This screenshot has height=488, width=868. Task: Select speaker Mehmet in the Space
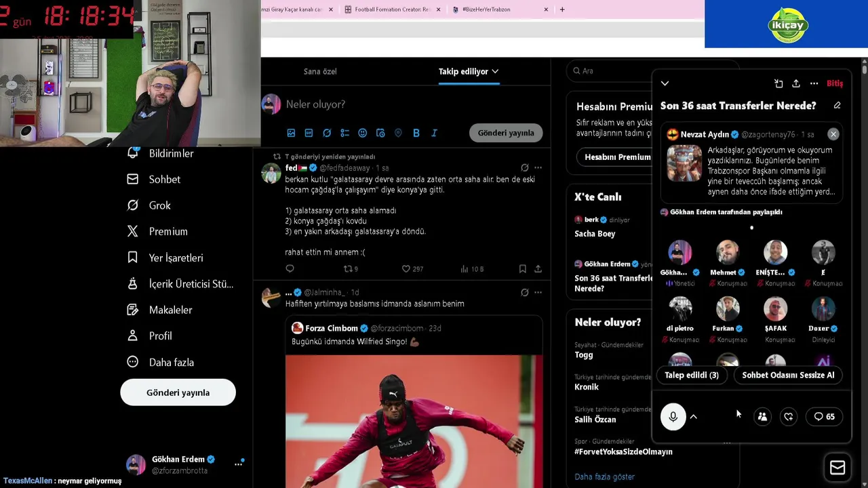(728, 263)
